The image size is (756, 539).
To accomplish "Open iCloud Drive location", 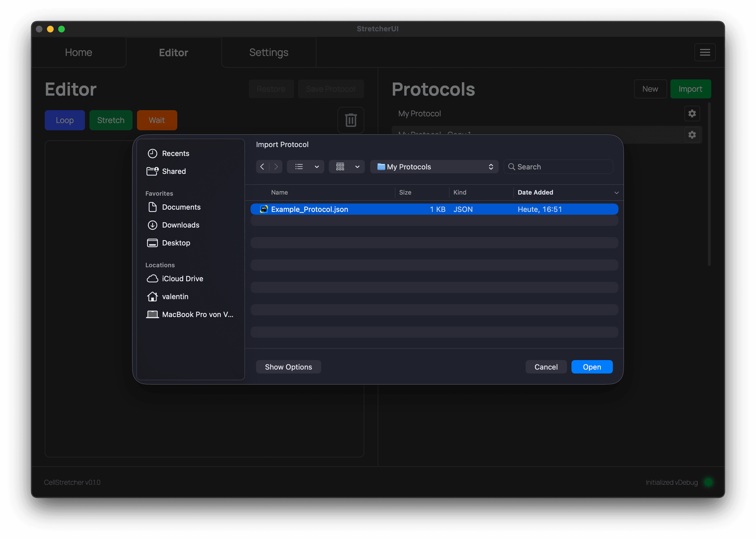I will pos(190,279).
